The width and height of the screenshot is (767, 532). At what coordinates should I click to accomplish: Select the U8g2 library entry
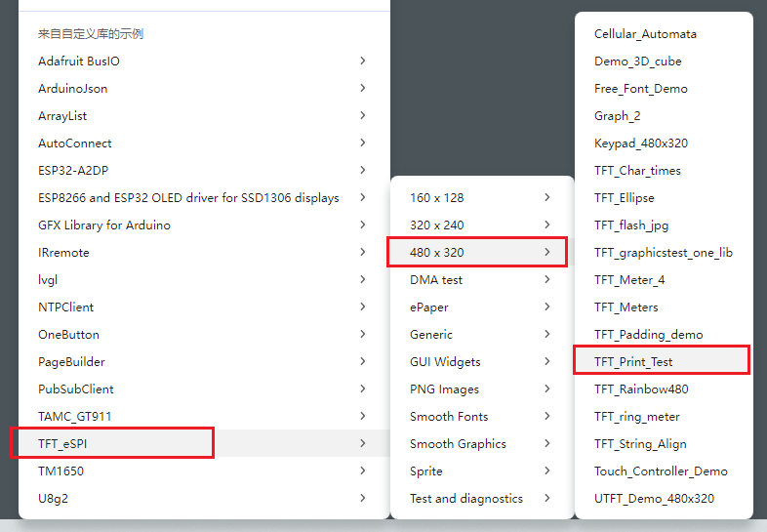click(x=204, y=499)
